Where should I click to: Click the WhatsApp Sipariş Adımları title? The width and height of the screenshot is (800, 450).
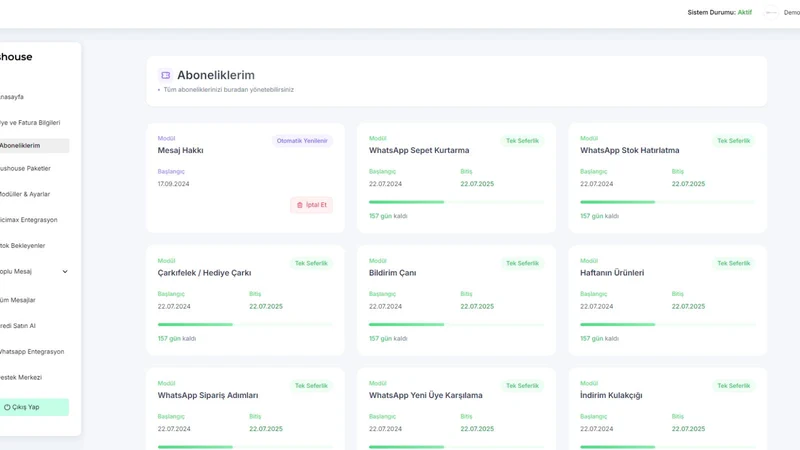point(208,395)
